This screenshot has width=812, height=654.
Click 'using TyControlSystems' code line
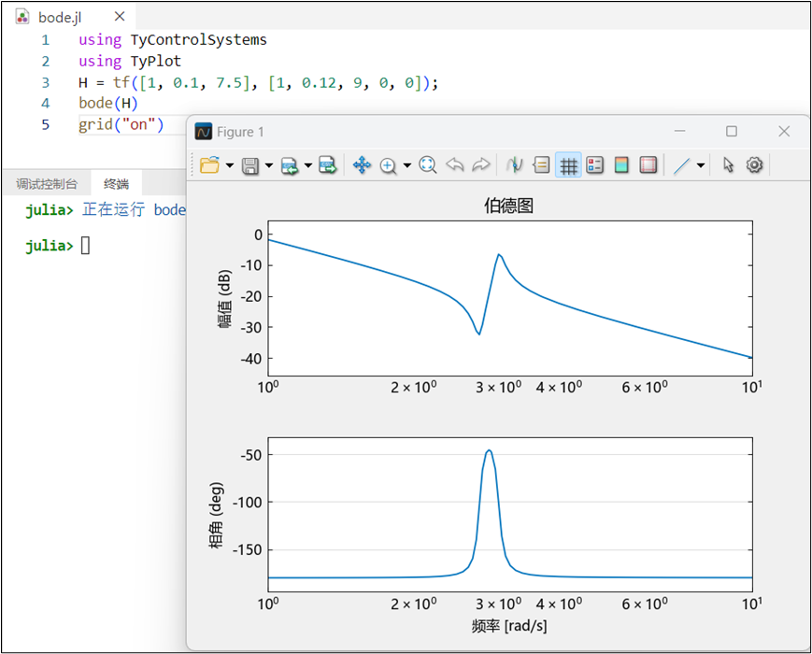tap(173, 40)
